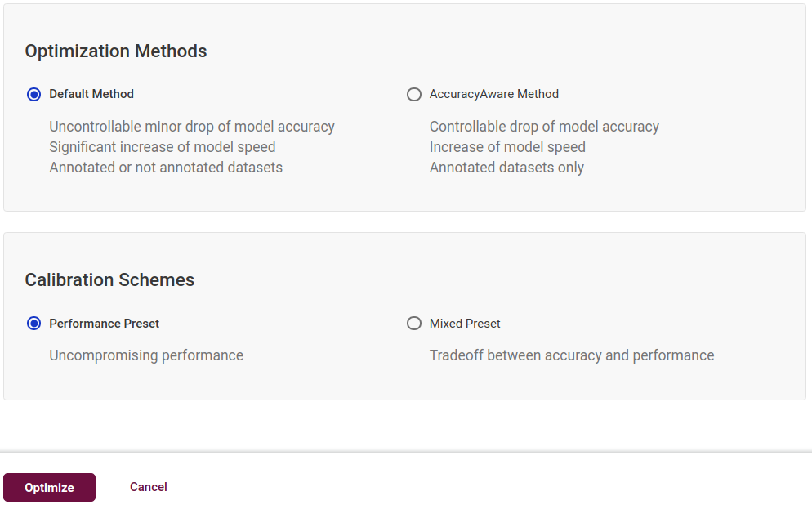
Task: Click the 'Annotated datasets only' description
Action: pyautogui.click(x=506, y=168)
